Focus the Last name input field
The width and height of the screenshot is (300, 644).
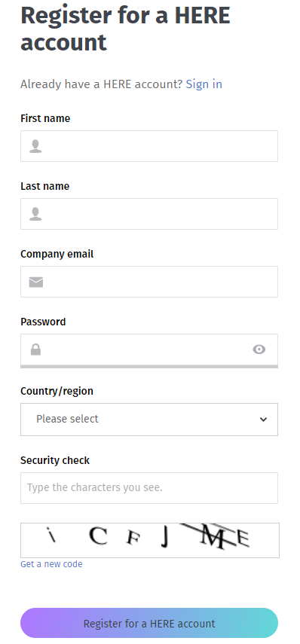[x=149, y=214]
